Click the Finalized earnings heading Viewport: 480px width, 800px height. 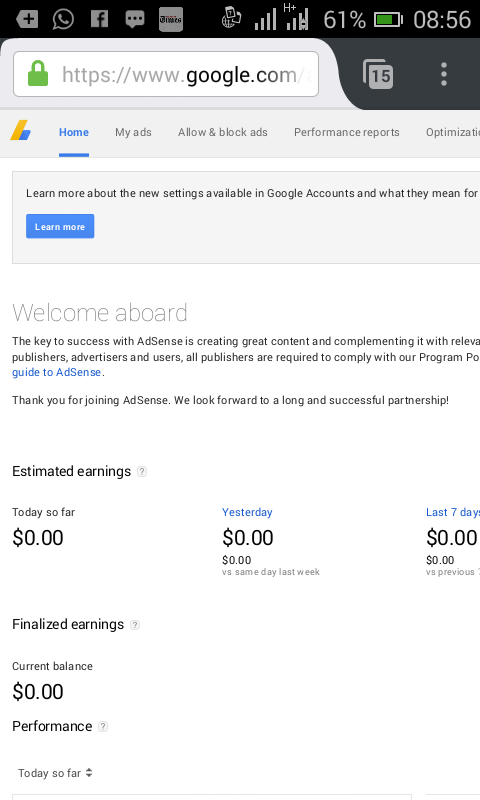(68, 624)
